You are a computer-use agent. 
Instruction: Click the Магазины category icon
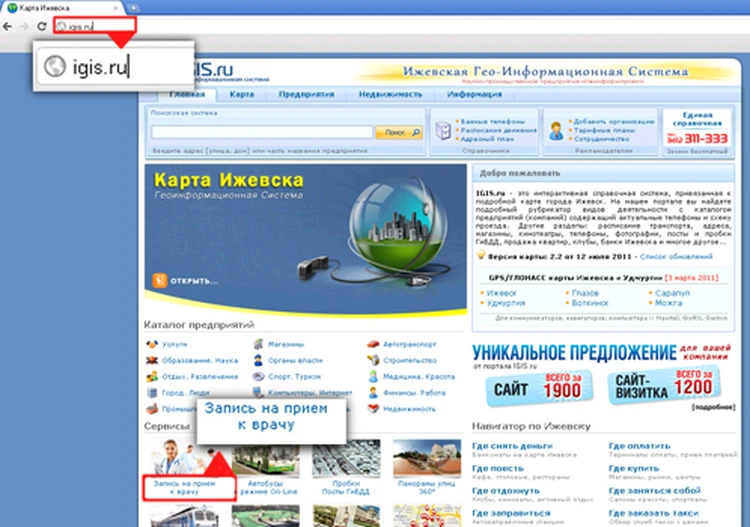[x=259, y=345]
